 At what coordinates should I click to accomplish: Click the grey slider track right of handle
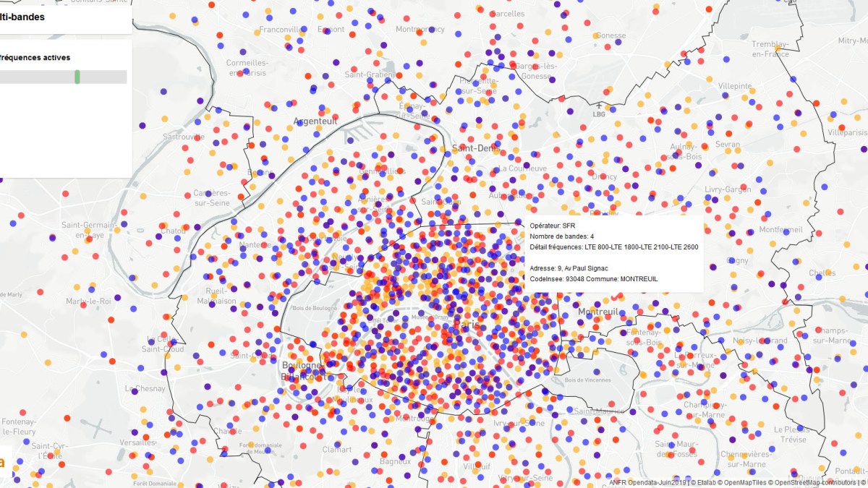[103, 77]
